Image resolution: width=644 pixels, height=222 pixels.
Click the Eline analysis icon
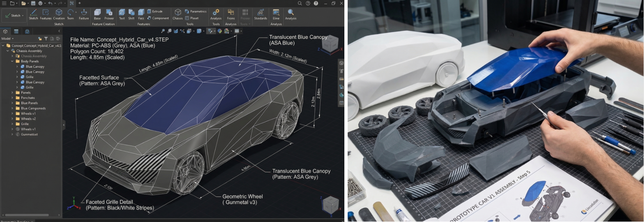(x=276, y=14)
